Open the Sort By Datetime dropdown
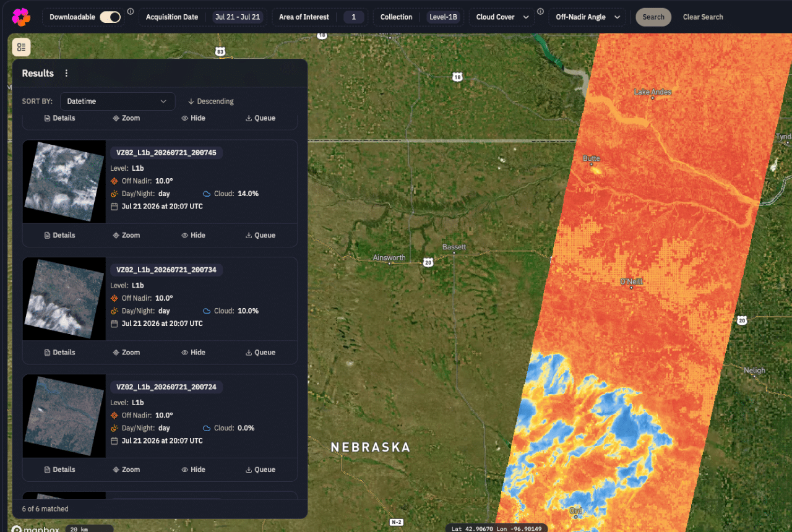Screen dimensions: 792x532 [x=117, y=101]
